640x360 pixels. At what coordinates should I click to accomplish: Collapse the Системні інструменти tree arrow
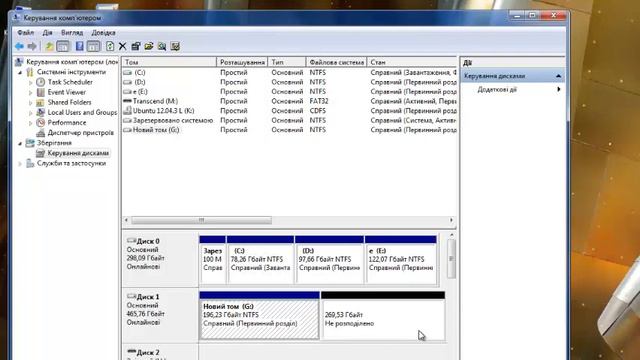[x=20, y=72]
